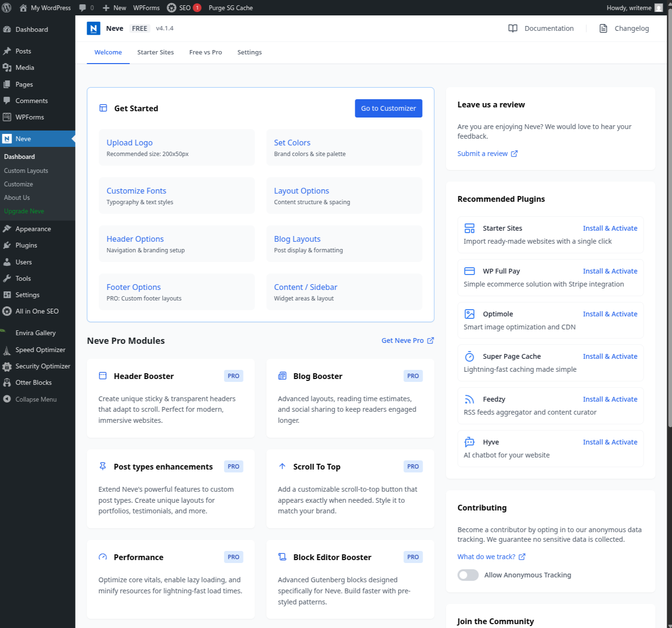This screenshot has height=628, width=672.
Task: Open the SEO notifications in admin bar
Action: pyautogui.click(x=184, y=8)
